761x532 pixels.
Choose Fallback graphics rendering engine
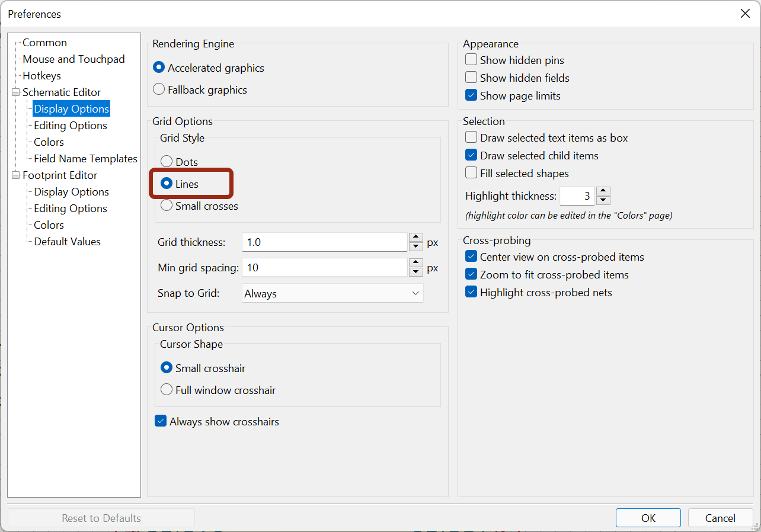coord(159,89)
